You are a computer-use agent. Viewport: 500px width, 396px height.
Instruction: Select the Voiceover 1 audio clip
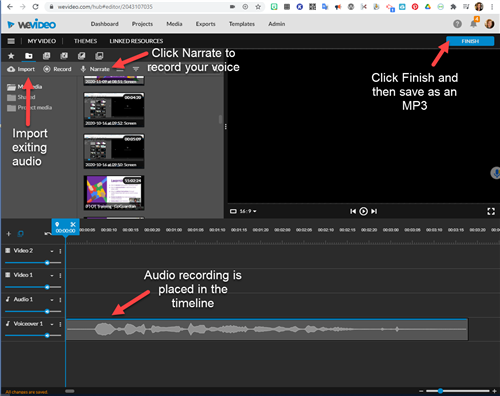[x=267, y=330]
